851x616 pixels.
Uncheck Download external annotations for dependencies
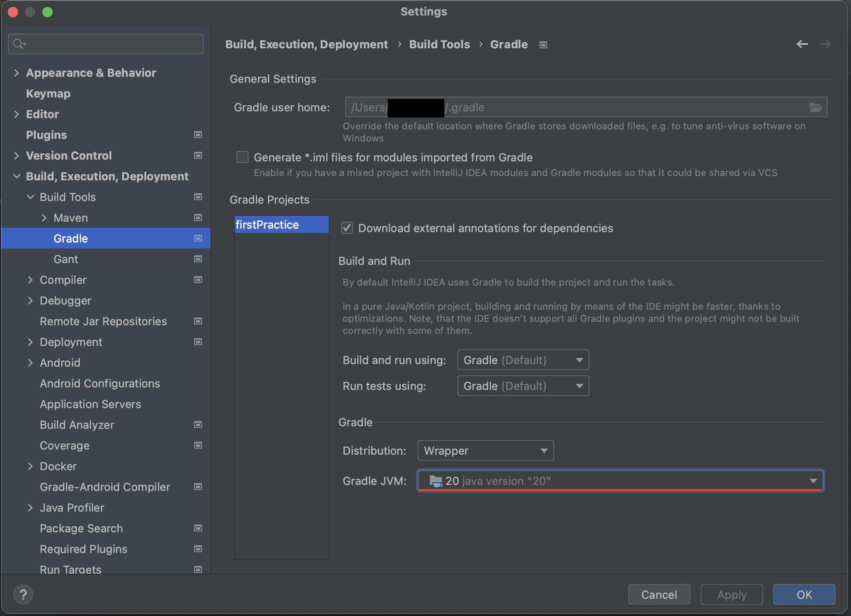[347, 228]
